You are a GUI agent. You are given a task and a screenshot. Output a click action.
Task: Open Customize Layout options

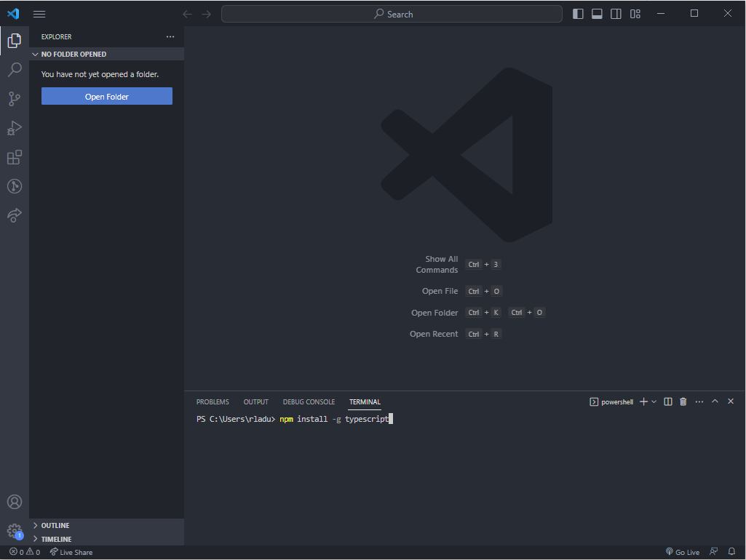click(635, 14)
